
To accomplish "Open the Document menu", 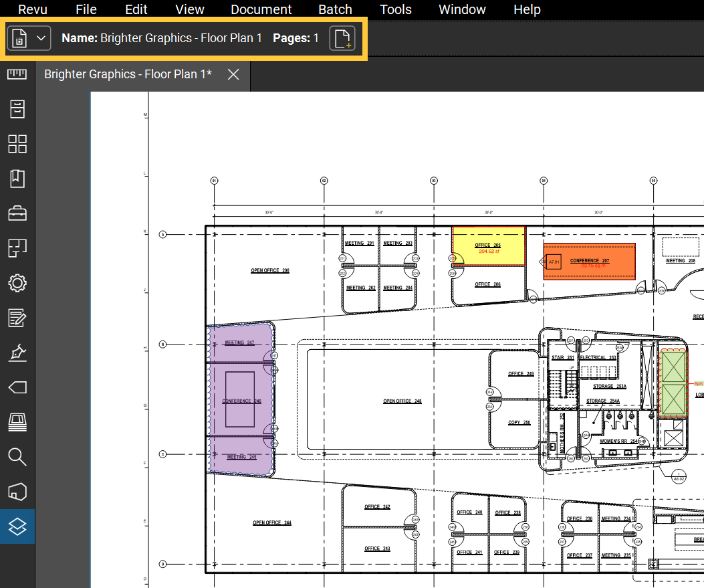I will 261,9.
